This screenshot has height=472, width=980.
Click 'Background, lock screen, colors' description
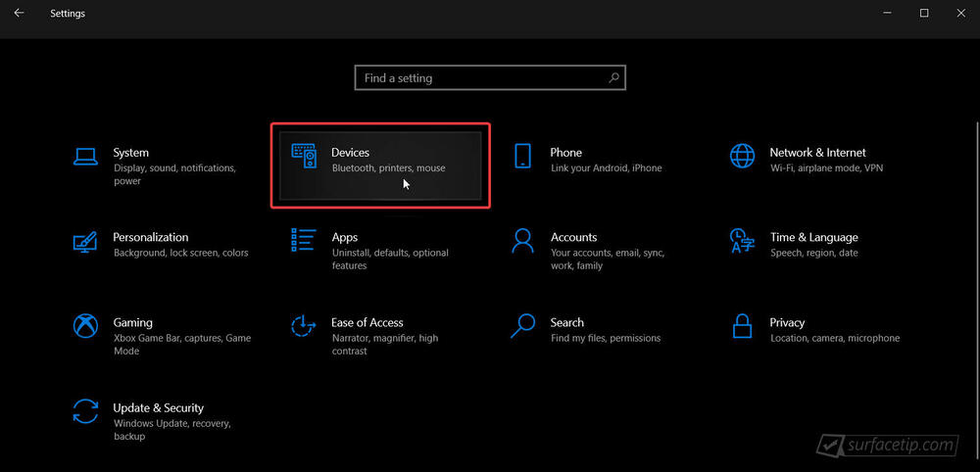[180, 253]
